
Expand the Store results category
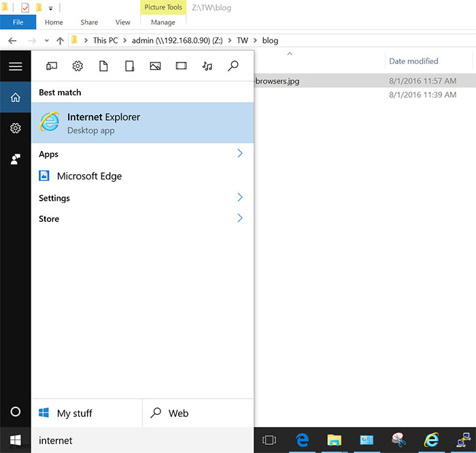(240, 218)
